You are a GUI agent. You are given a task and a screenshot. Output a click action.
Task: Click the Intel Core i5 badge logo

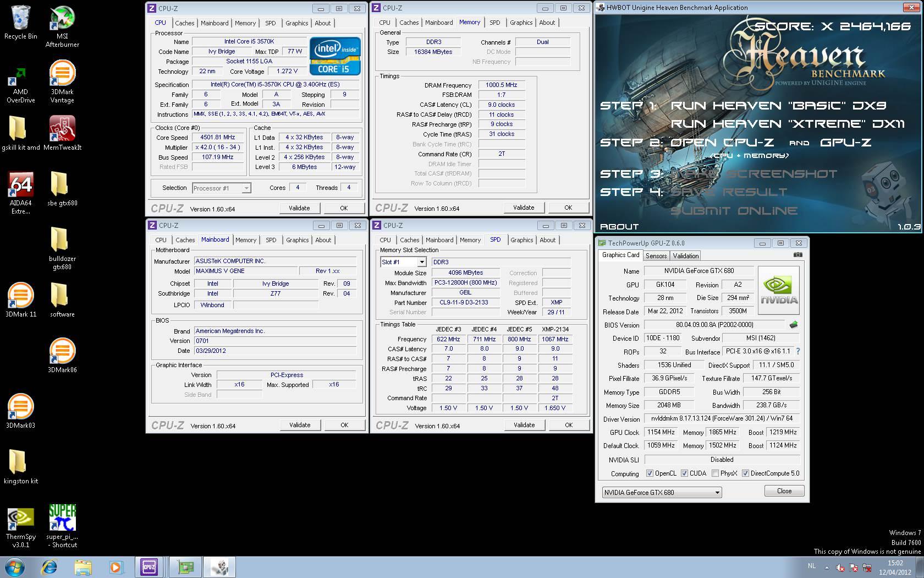[x=335, y=56]
